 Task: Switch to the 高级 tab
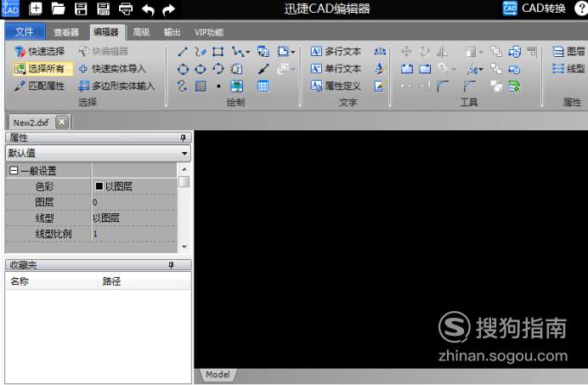point(141,32)
